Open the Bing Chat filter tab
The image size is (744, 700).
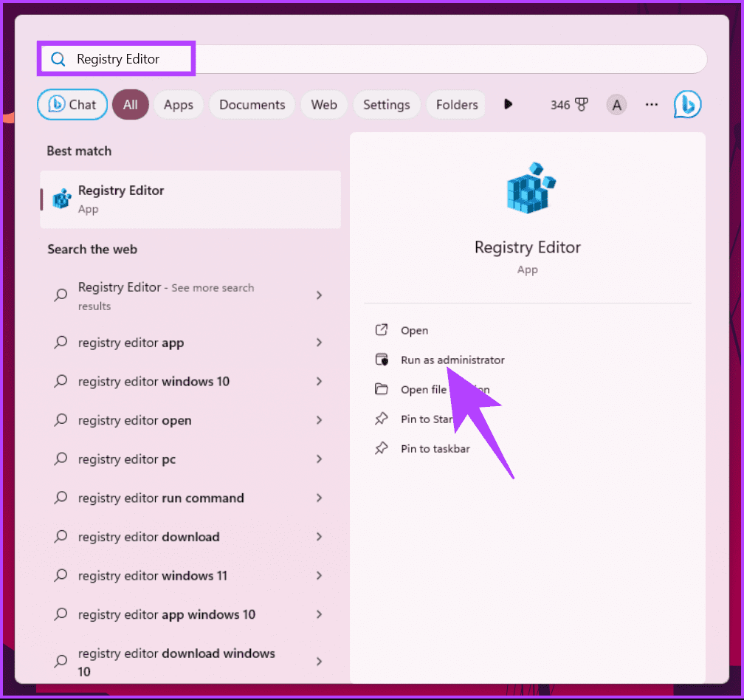[x=72, y=104]
